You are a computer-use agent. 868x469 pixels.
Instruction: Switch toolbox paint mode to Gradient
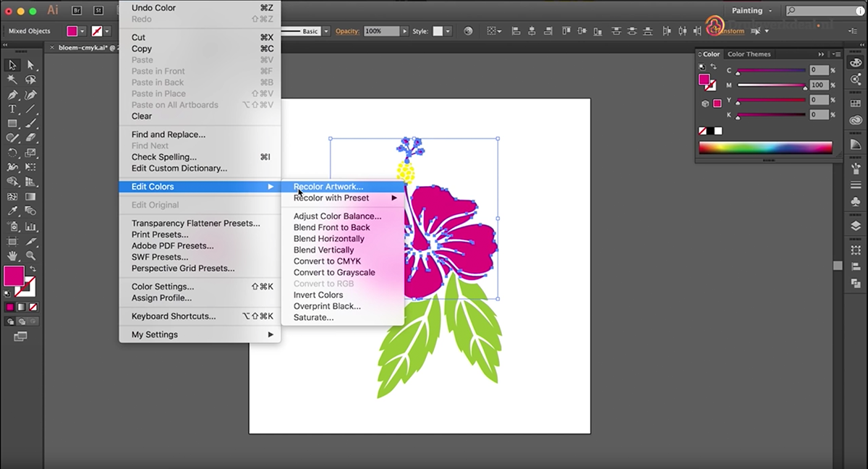21,308
